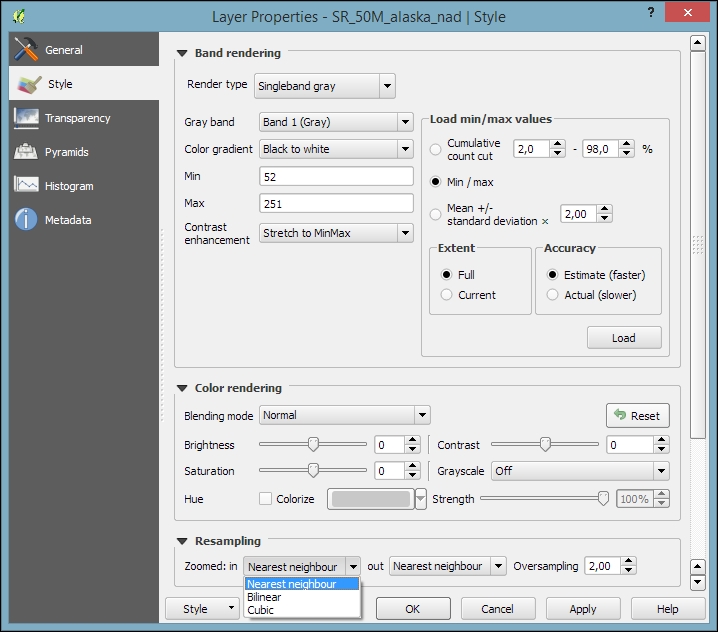Click the QGIS logo in title bar
Image resolution: width=718 pixels, height=632 pixels.
[x=21, y=16]
